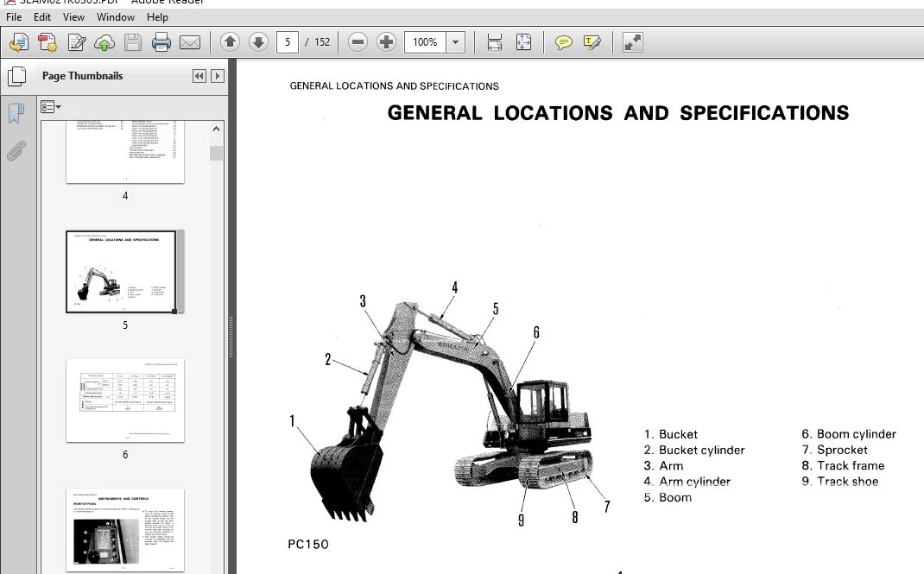Click the Save (floppy disk) icon
The image size is (924, 574).
[x=133, y=42]
